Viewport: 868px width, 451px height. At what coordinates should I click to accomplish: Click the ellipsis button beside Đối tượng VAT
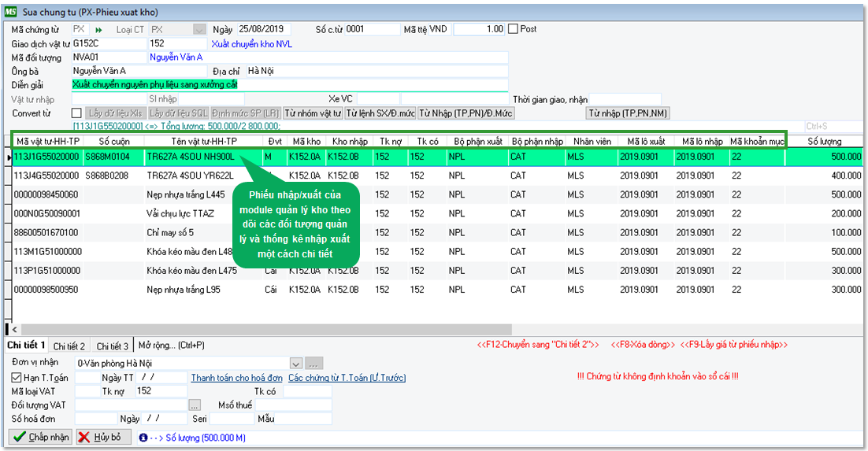click(195, 405)
